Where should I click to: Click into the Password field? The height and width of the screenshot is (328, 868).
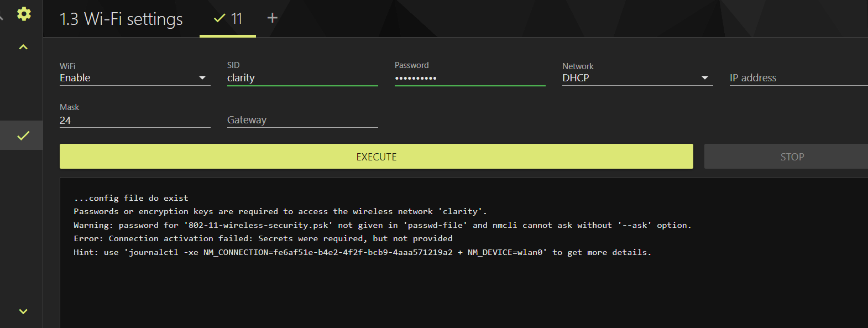(469, 78)
